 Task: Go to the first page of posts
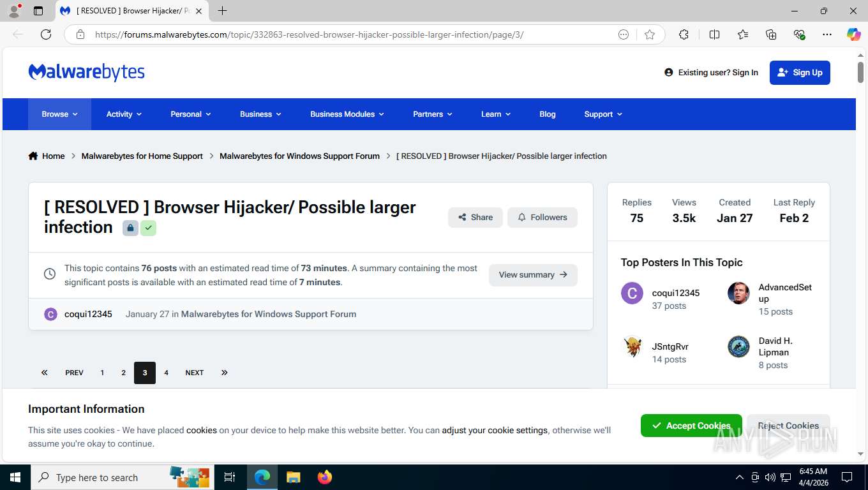44,373
